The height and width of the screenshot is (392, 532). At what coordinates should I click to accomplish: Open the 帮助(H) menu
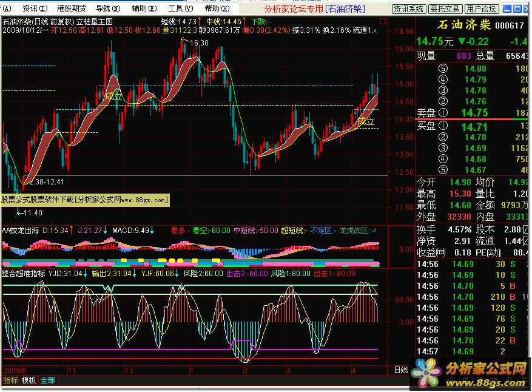click(217, 8)
